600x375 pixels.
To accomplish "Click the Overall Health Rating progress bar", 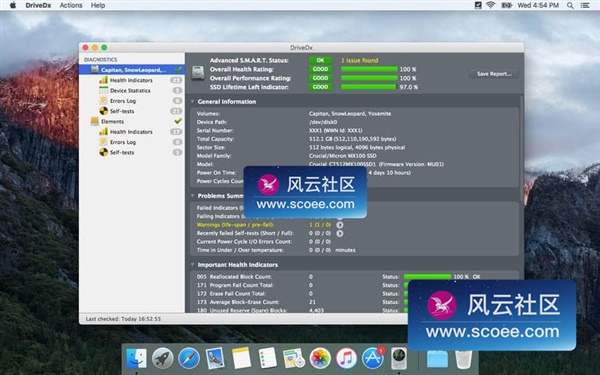I will (x=369, y=69).
